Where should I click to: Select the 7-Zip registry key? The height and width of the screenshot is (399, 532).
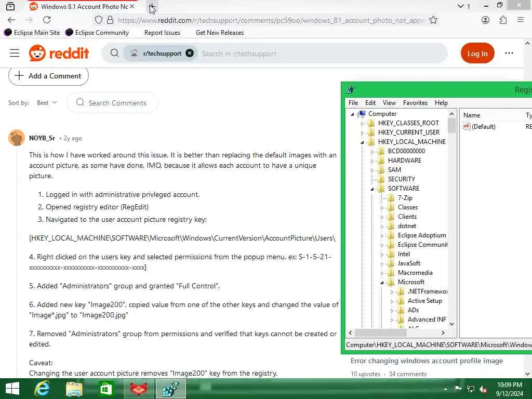click(405, 198)
